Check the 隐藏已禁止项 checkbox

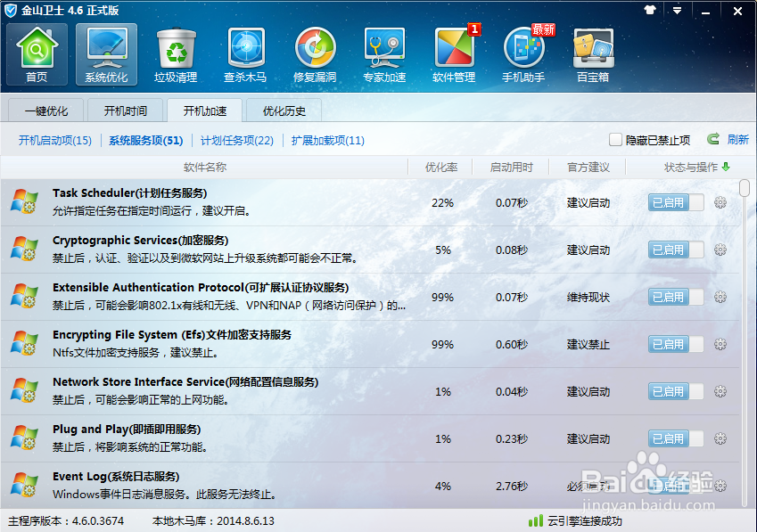(x=615, y=140)
